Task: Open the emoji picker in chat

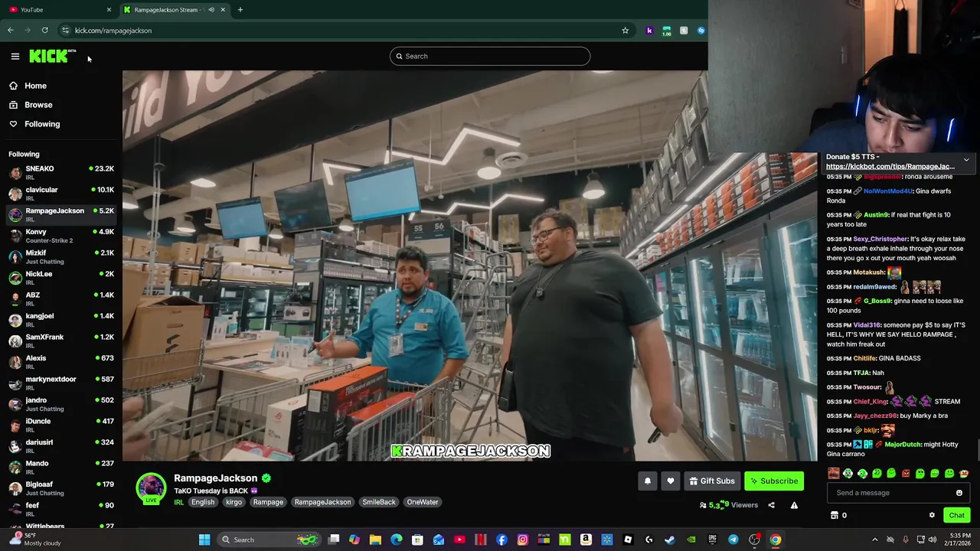Action: 959,493
